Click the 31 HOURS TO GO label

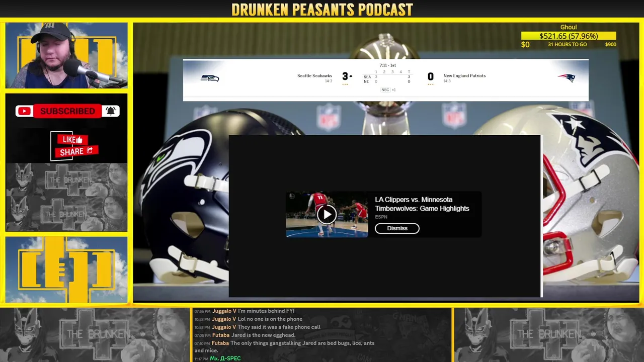click(x=568, y=45)
